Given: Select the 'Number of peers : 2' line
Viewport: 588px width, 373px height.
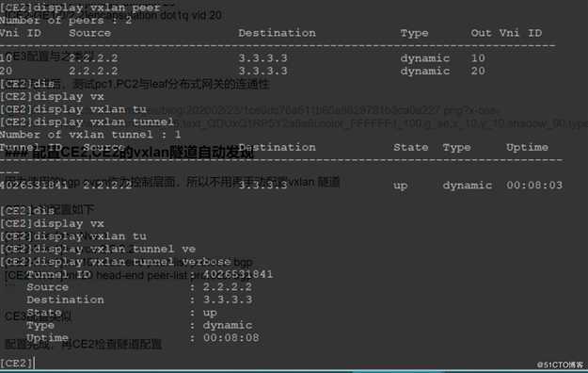Looking at the screenshot, I should coord(66,21).
